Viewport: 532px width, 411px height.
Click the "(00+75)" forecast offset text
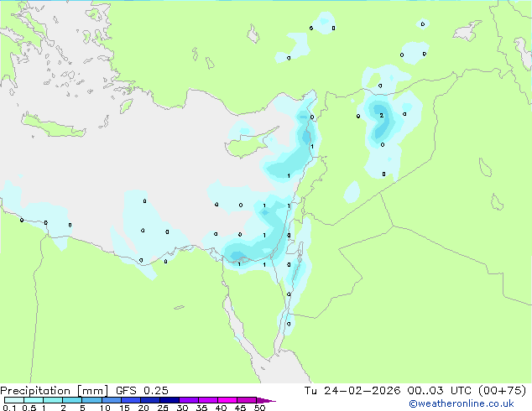pyautogui.click(x=502, y=391)
